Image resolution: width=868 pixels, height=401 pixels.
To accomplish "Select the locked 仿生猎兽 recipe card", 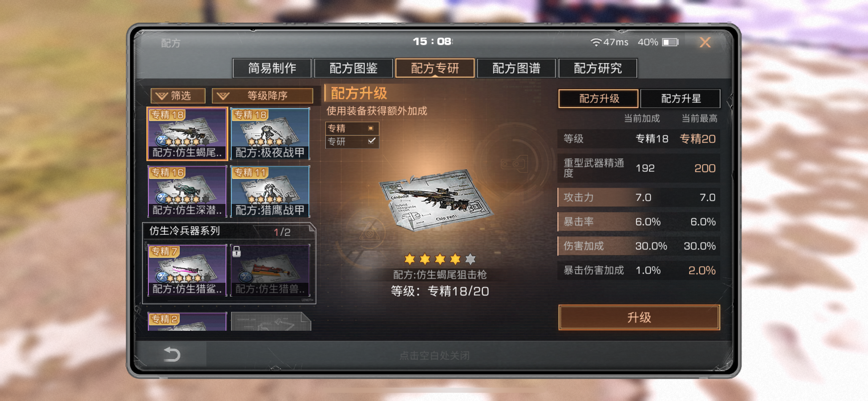I will click(x=270, y=270).
